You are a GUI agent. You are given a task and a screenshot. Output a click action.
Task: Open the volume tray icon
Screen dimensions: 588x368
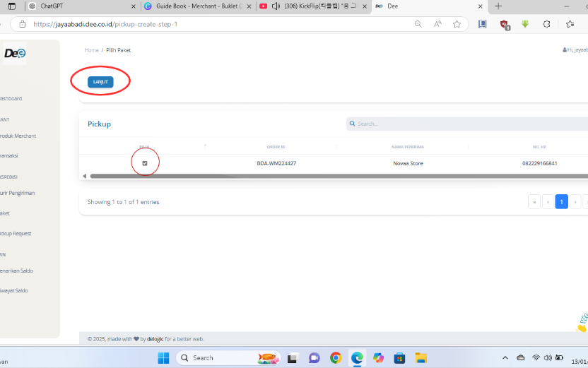pos(548,358)
